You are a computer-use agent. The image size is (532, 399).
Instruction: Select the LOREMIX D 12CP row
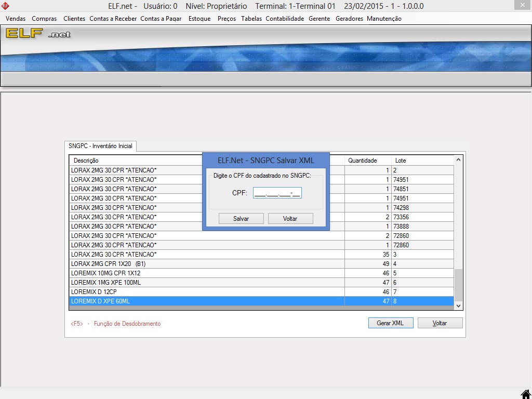pyautogui.click(x=261, y=292)
